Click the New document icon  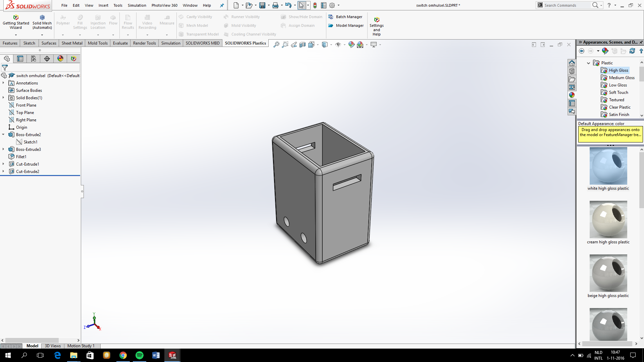236,5
